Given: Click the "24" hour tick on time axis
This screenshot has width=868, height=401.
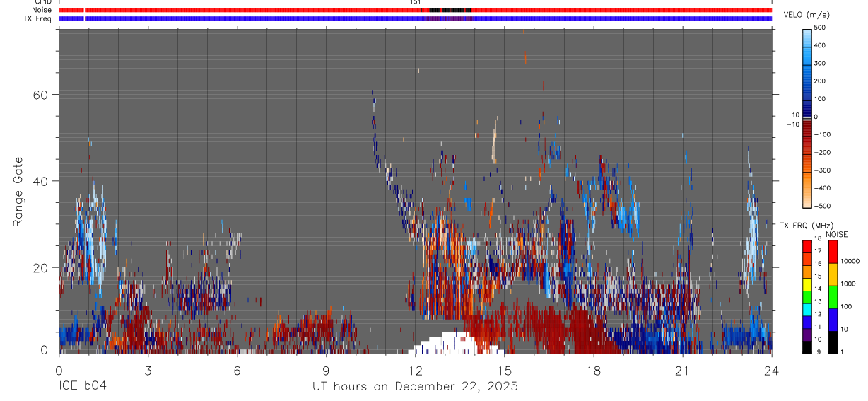Looking at the screenshot, I should pos(772,370).
